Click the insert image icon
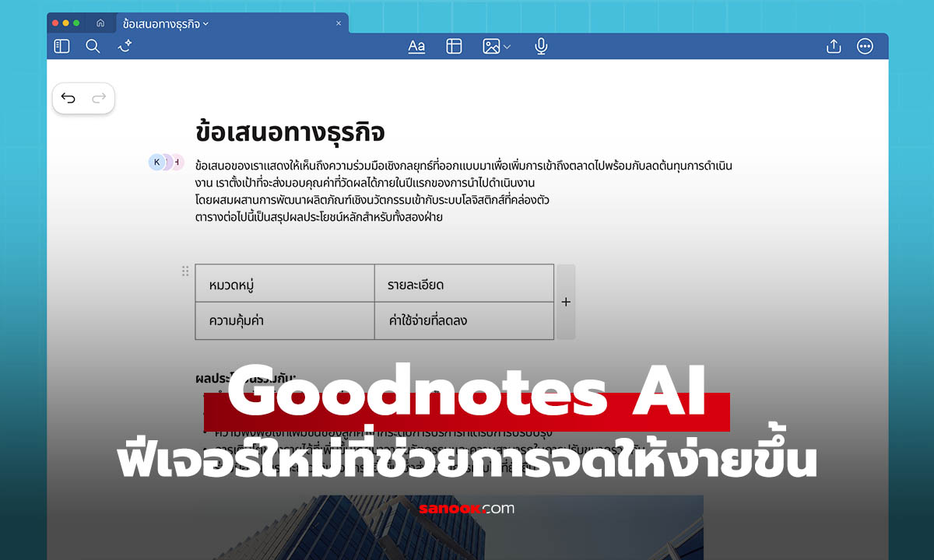 [490, 47]
